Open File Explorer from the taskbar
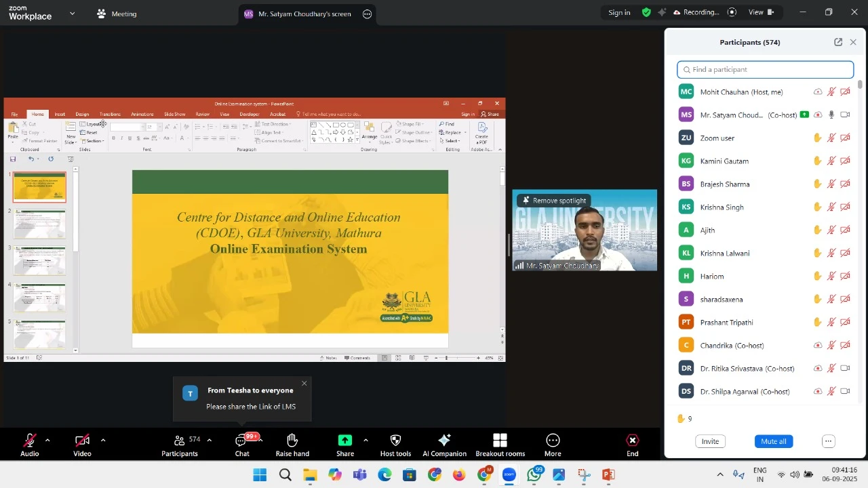Image resolution: width=868 pixels, height=488 pixels. (310, 475)
